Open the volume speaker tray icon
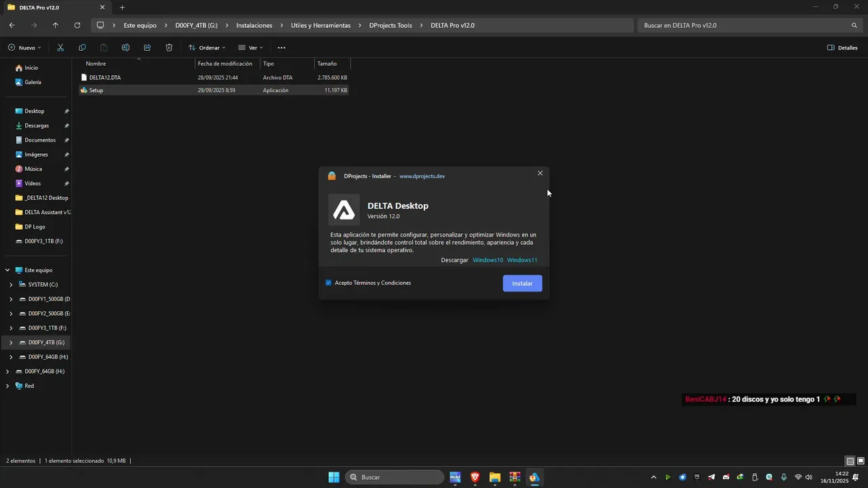 (808, 477)
